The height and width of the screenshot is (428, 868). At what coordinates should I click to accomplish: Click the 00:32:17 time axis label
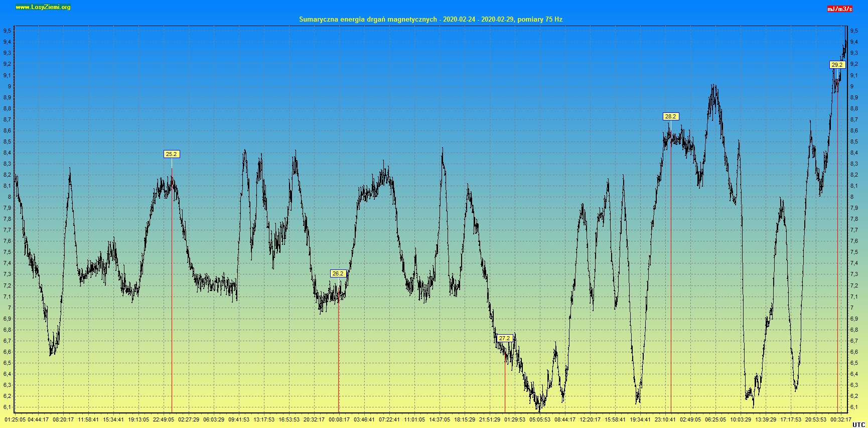pyautogui.click(x=841, y=419)
